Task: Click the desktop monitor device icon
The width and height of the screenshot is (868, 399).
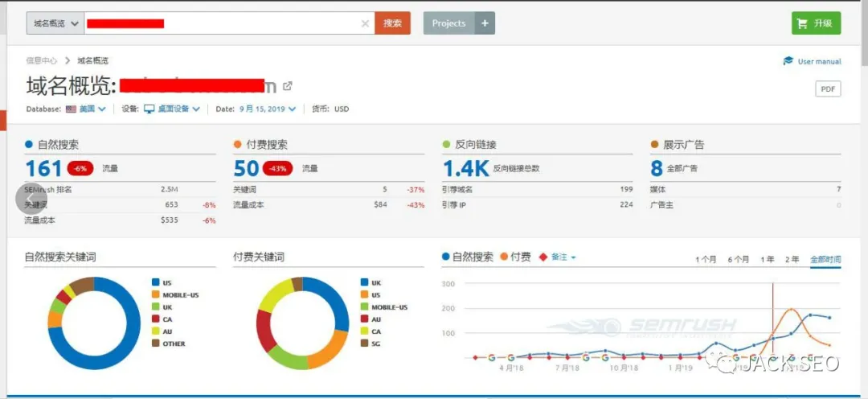Action: coord(149,109)
